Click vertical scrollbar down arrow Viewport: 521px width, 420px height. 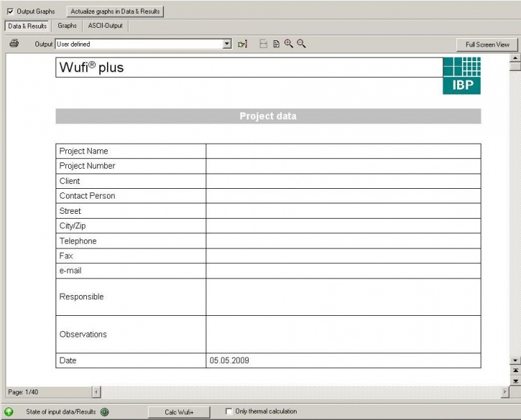pyautogui.click(x=515, y=360)
